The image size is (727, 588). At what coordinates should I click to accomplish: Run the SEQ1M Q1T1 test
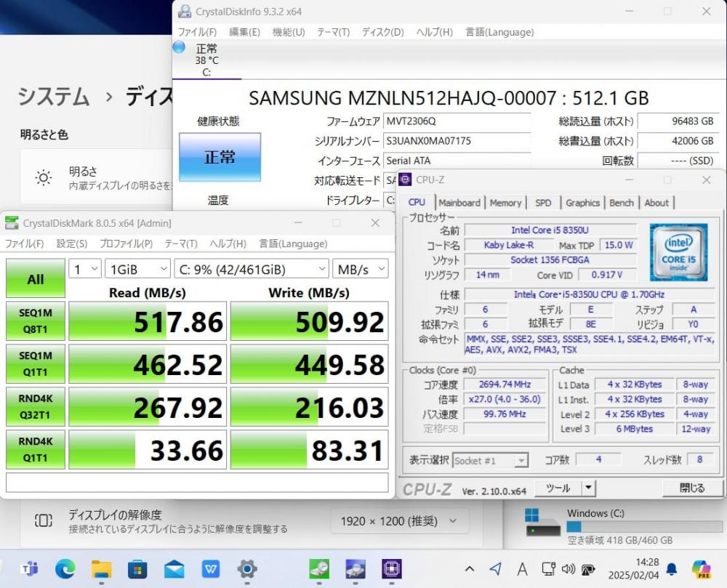coord(35,363)
